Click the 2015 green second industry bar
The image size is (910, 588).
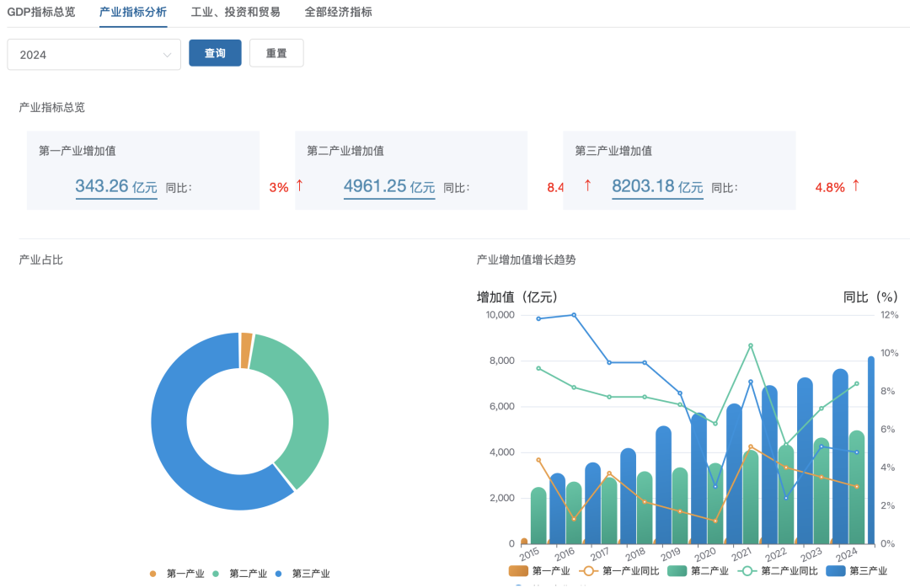click(538, 516)
